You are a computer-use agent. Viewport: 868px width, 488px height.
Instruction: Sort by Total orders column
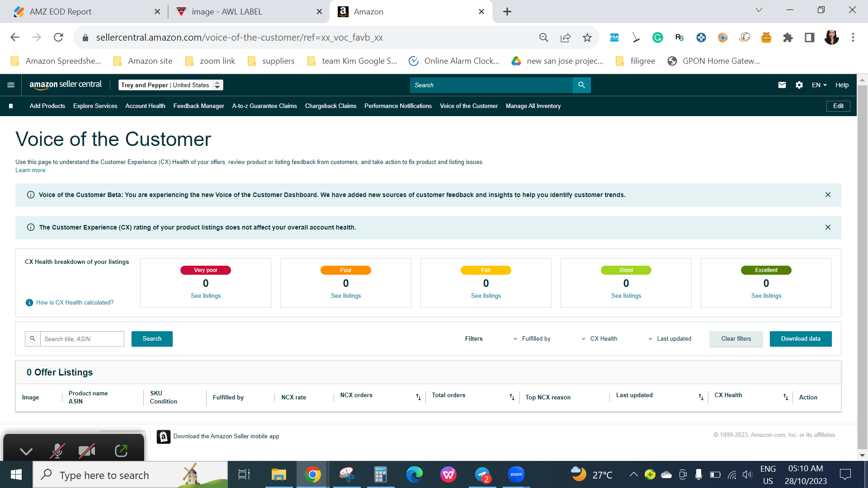512,397
